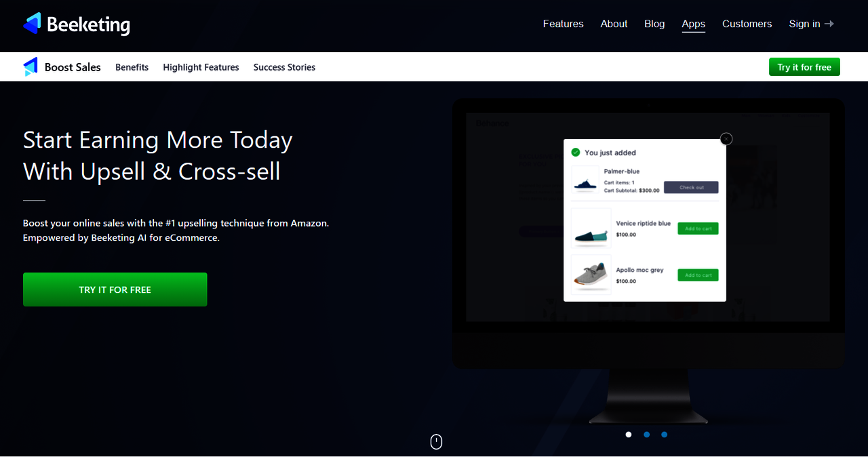
Task: Open the Apps navigation item
Action: coord(693,24)
